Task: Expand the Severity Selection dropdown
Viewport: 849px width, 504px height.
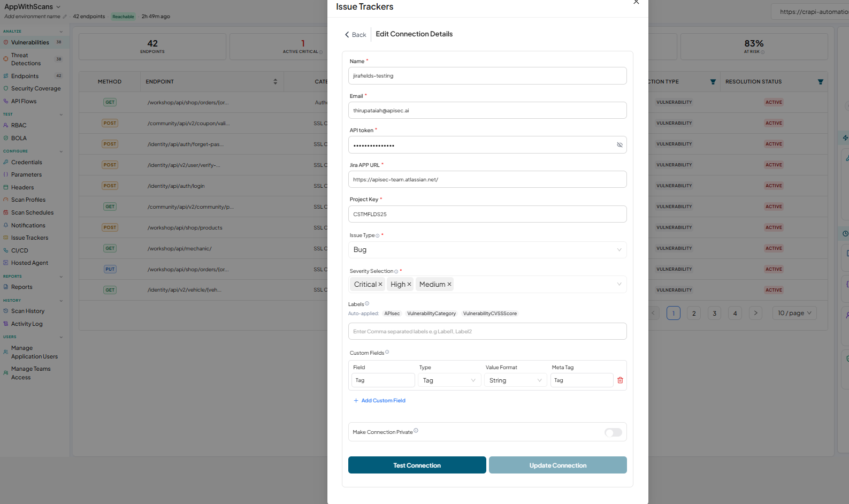Action: point(619,285)
